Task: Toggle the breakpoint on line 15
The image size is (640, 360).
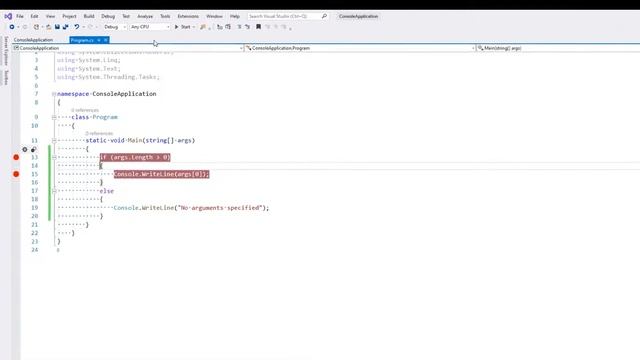Action: coord(16,174)
